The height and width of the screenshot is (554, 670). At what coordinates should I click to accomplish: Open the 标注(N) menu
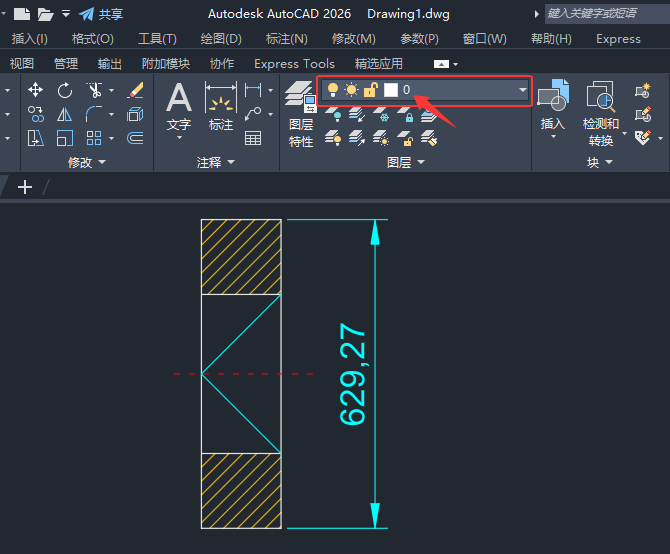287,39
